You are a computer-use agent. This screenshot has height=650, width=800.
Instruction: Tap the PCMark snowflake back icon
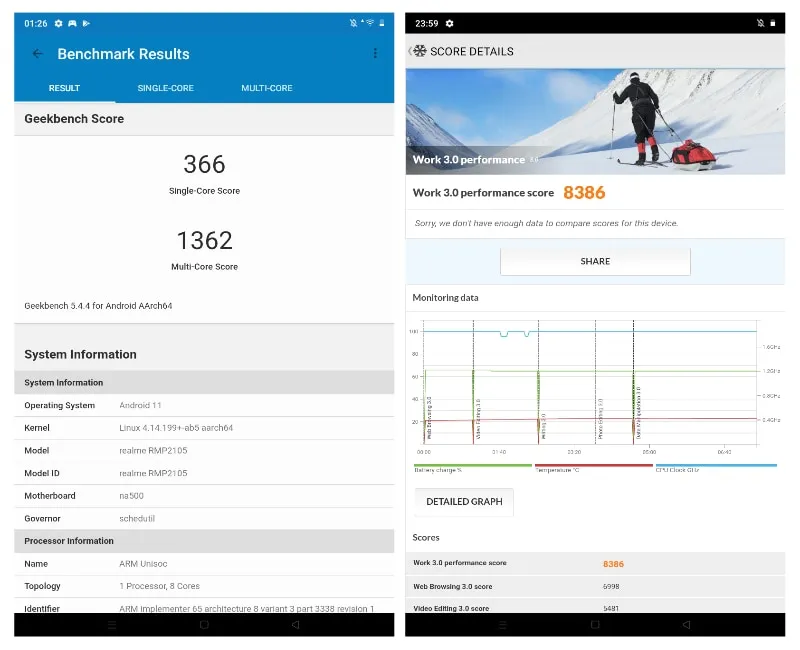point(419,51)
